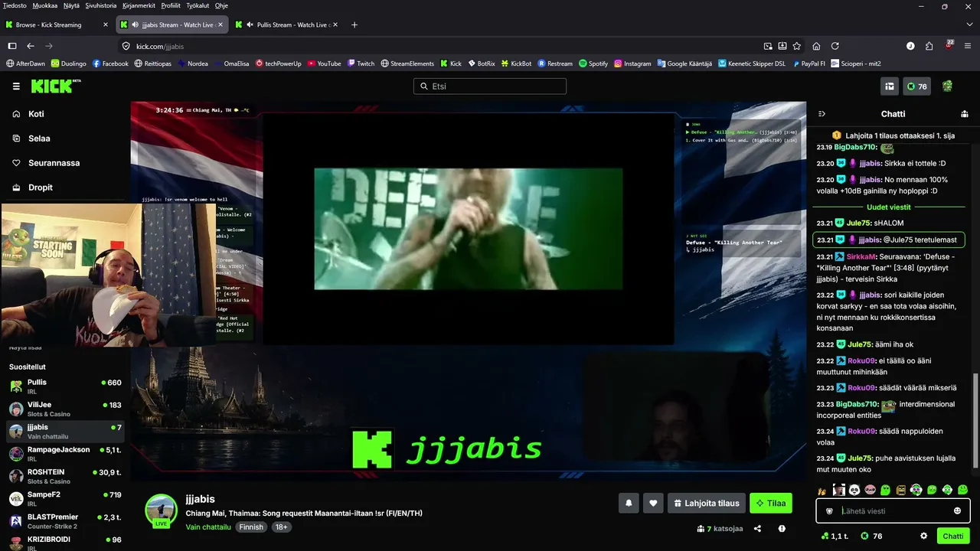Open recommended channel ROSHTEIN

point(65,476)
